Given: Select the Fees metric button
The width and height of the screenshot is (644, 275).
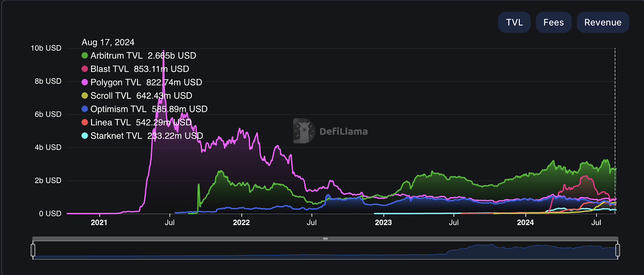Looking at the screenshot, I should pos(553,23).
